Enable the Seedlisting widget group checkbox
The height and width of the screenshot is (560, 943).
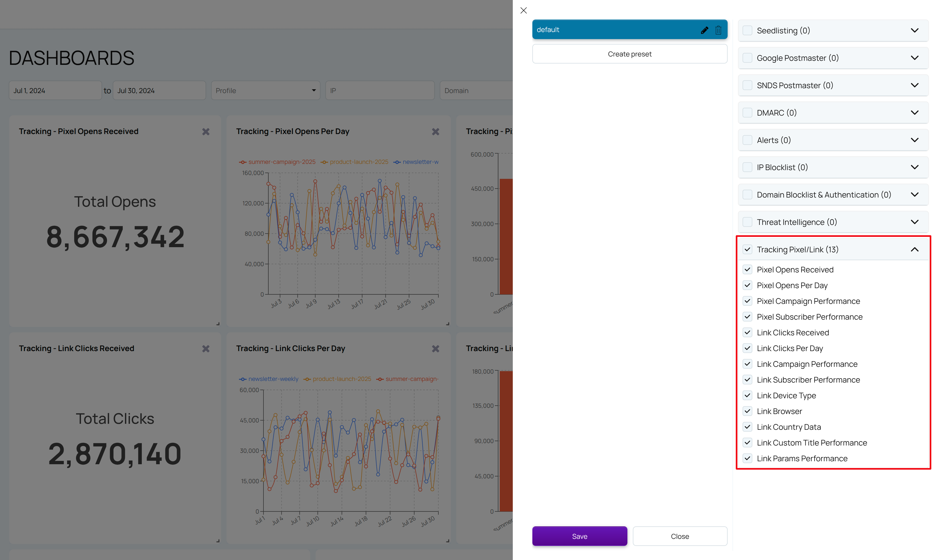pyautogui.click(x=747, y=30)
